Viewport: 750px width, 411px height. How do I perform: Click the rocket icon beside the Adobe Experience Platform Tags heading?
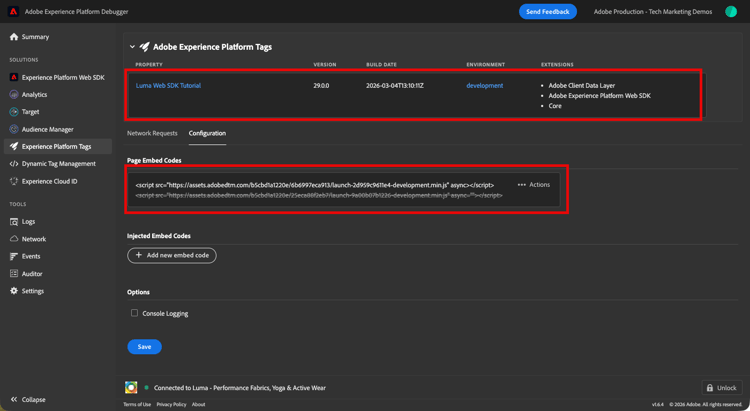[144, 47]
